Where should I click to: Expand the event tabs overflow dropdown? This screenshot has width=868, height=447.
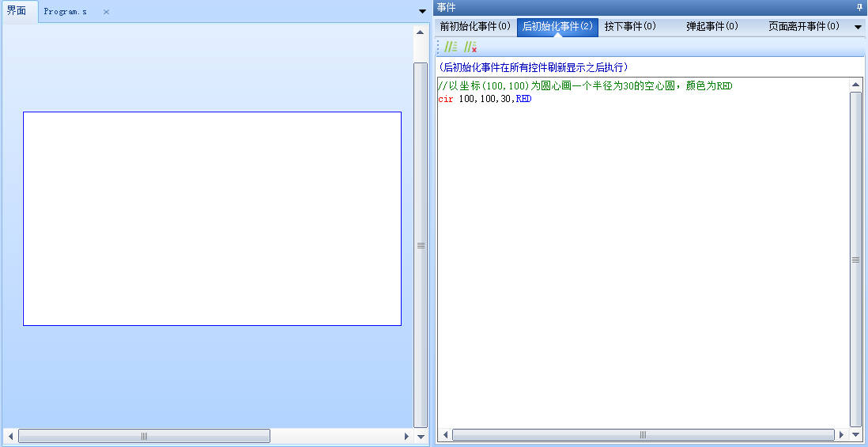859,27
